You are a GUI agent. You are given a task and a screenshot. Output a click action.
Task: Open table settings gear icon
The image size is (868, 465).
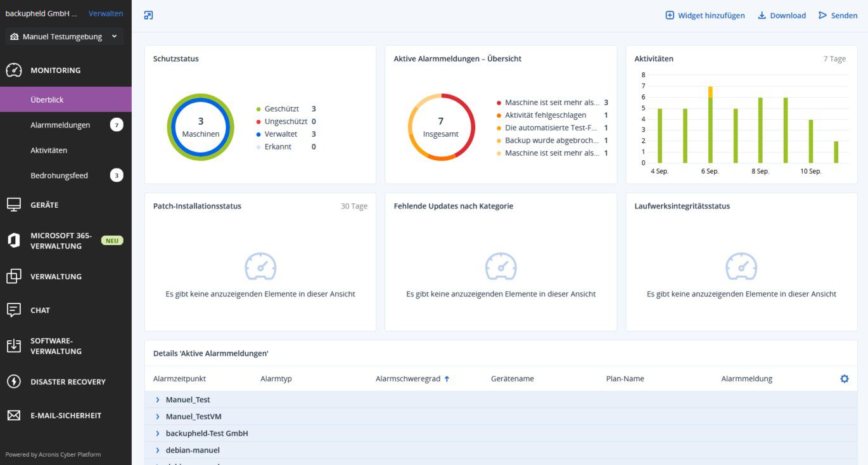pos(844,379)
